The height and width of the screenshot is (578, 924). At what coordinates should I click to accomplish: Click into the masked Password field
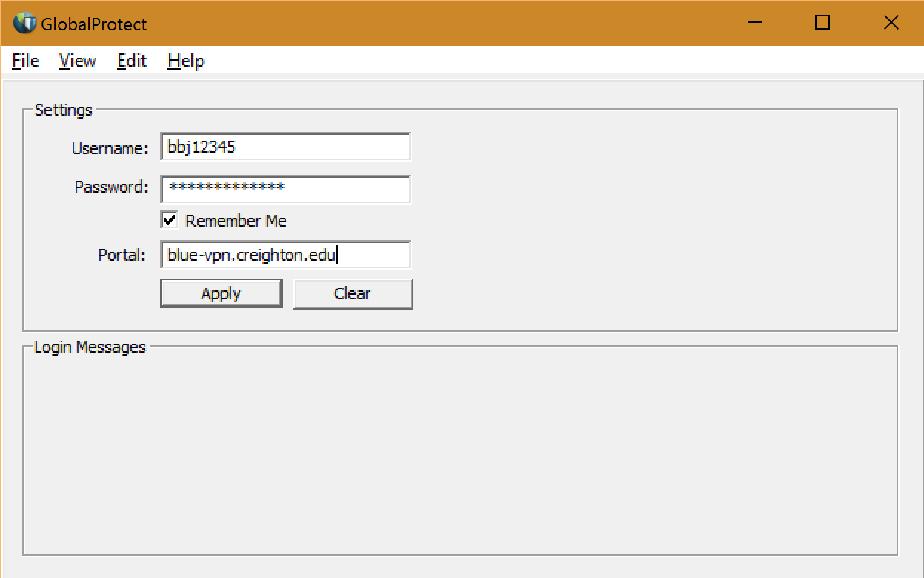[285, 189]
